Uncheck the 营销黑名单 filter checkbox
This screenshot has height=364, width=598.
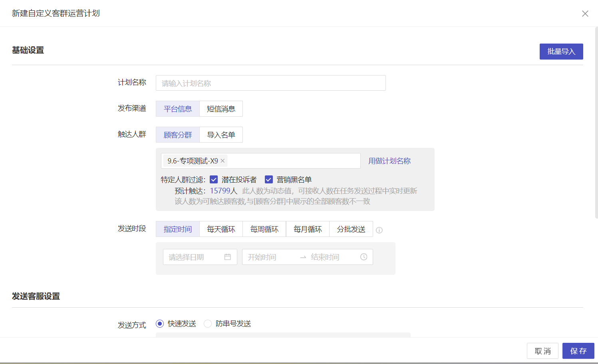269,179
